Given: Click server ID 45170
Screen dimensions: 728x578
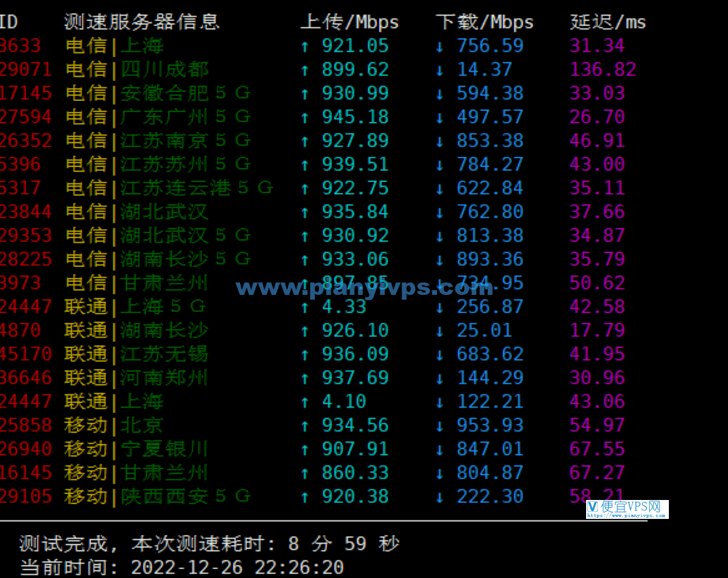Looking at the screenshot, I should click(x=26, y=353).
